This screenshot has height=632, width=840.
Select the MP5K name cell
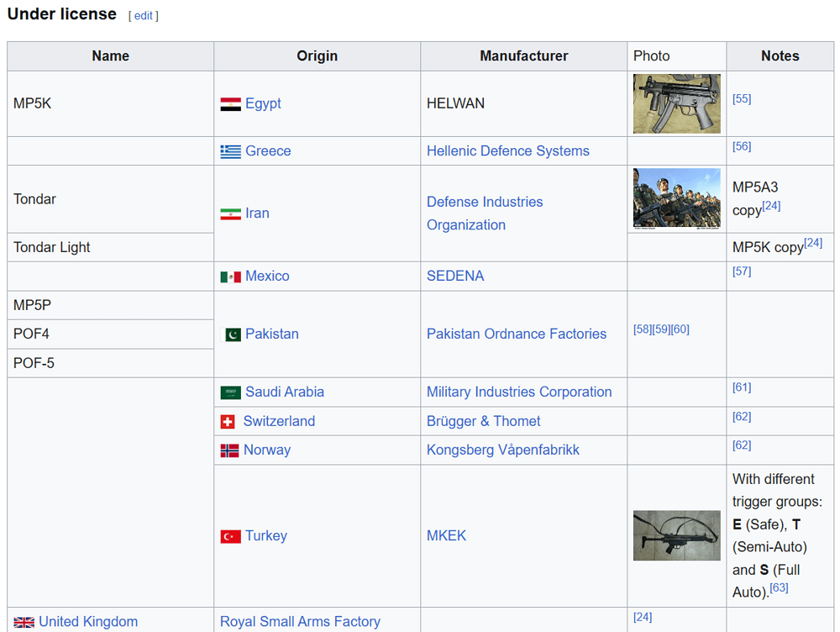click(110, 103)
